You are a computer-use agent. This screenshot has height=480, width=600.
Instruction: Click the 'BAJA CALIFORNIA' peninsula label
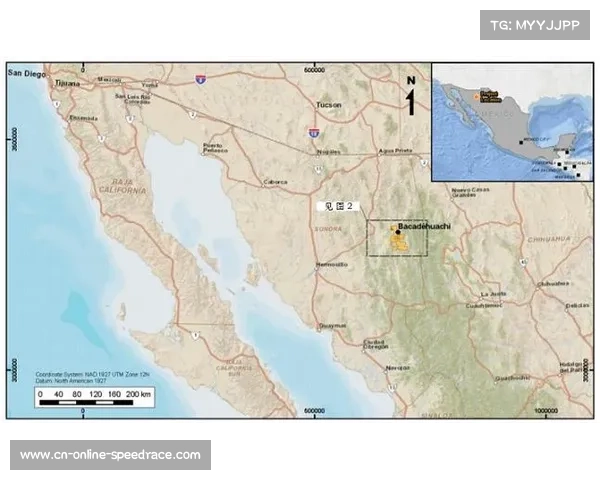click(x=122, y=186)
